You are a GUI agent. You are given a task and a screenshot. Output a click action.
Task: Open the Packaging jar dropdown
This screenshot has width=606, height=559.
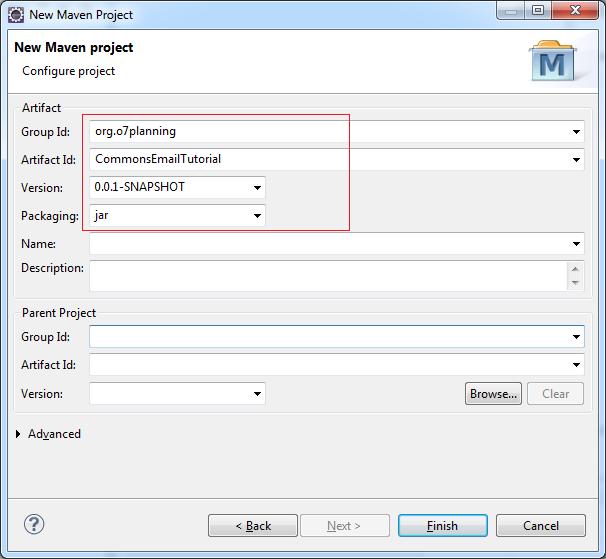[x=257, y=216]
